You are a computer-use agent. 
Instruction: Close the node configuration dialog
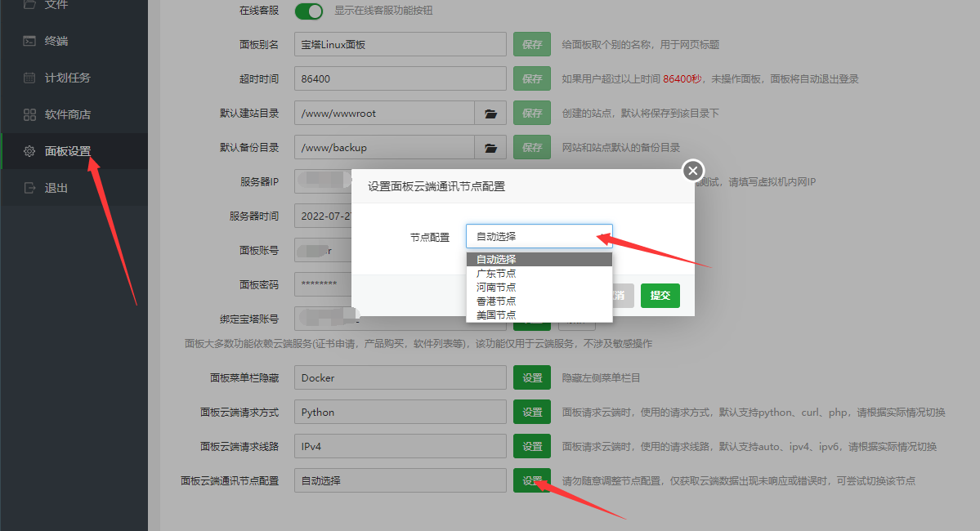click(692, 171)
